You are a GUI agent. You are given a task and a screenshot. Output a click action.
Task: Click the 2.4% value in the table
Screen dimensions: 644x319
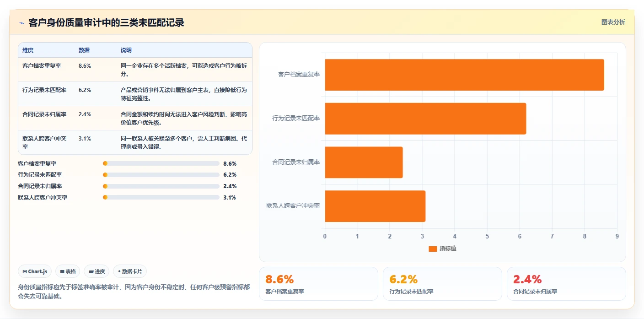click(x=85, y=114)
